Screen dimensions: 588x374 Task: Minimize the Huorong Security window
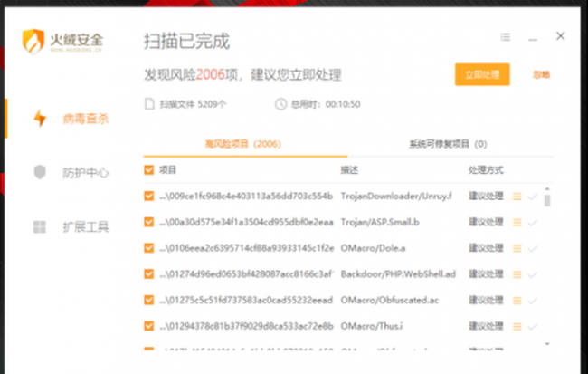(x=533, y=39)
